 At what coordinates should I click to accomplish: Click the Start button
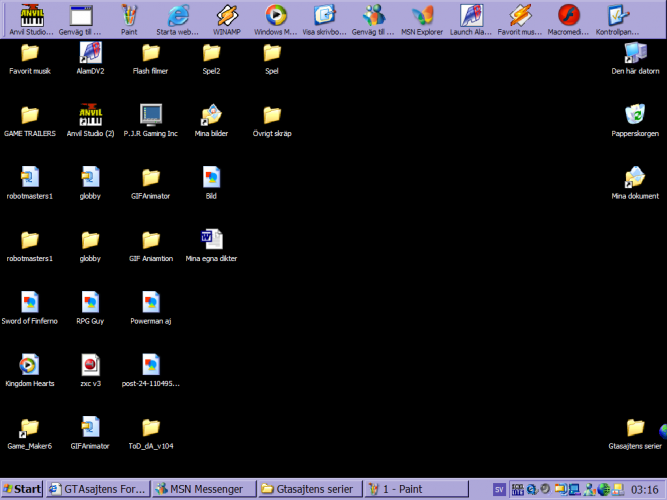[22, 489]
